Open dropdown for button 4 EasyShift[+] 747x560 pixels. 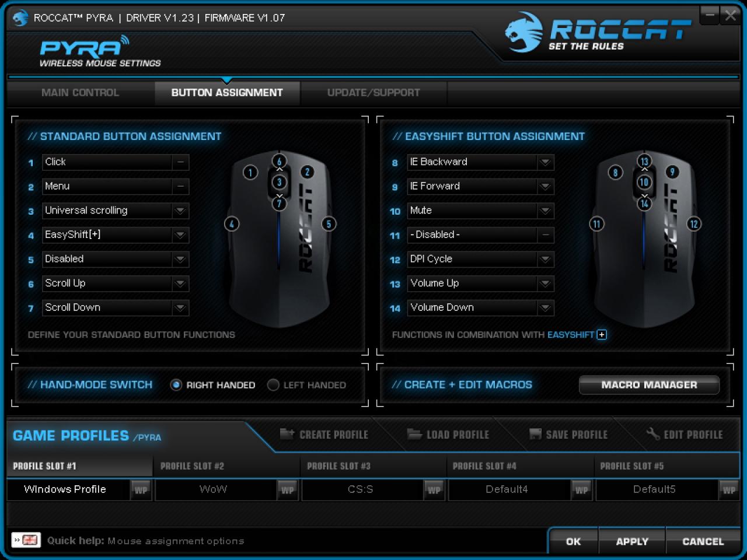(x=180, y=235)
